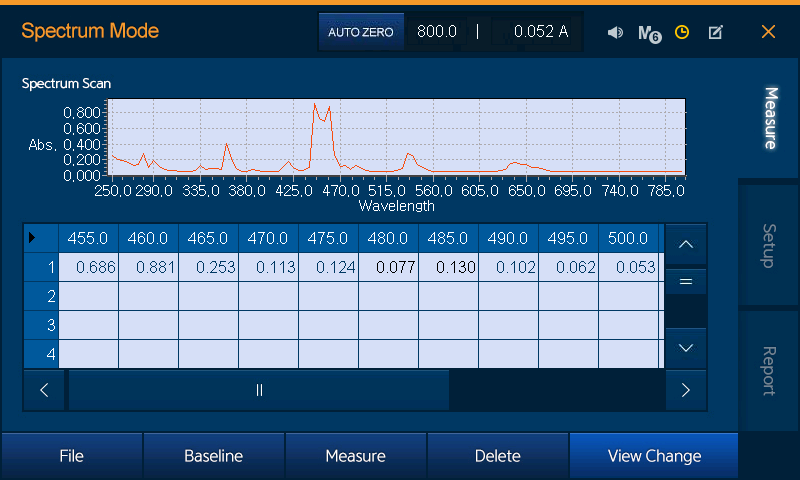Select the cell with value 0.102
Image resolution: width=800 pixels, height=480 pixels.
pyautogui.click(x=508, y=267)
